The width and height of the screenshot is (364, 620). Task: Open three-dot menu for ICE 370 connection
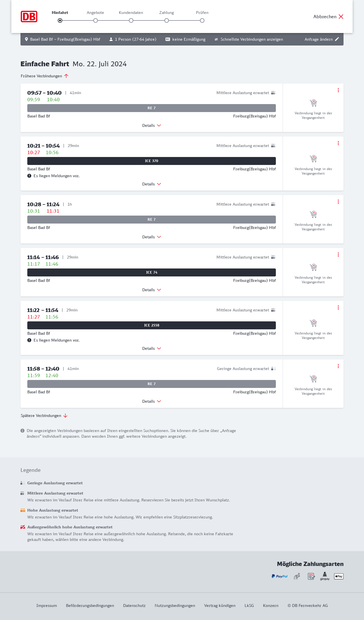pyautogui.click(x=338, y=143)
